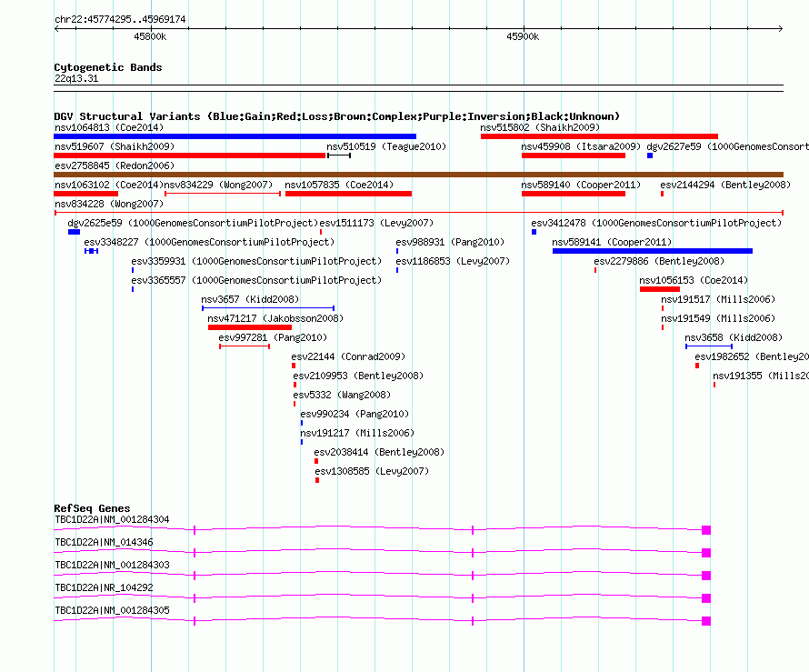The width and height of the screenshot is (809, 672).
Task: Select the nsv519607 (Shaikh2009) red bar
Action: pos(190,155)
